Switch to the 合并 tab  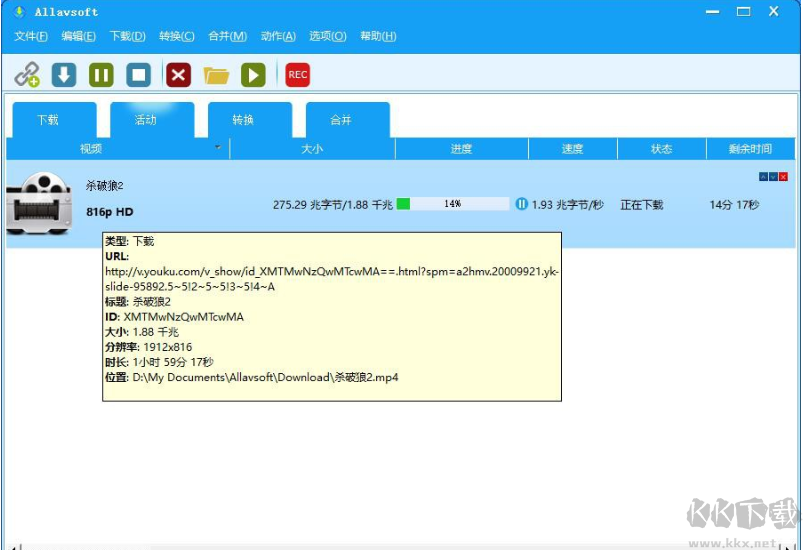click(348, 120)
